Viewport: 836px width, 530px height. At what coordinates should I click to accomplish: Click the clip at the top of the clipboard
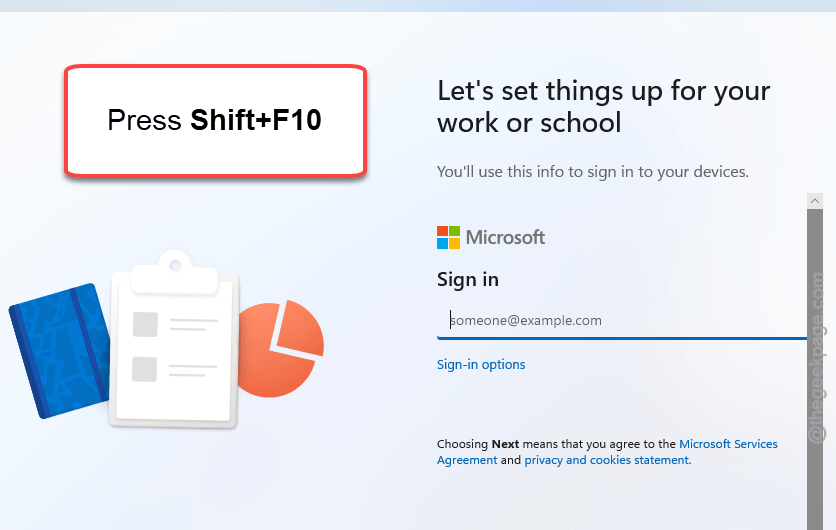click(175, 272)
